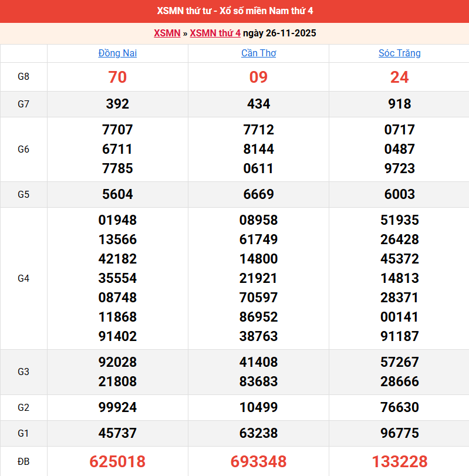Image resolution: width=469 pixels, height=476 pixels.
Task: Select G7 number 434 under Cần Thơ
Action: pos(258,104)
